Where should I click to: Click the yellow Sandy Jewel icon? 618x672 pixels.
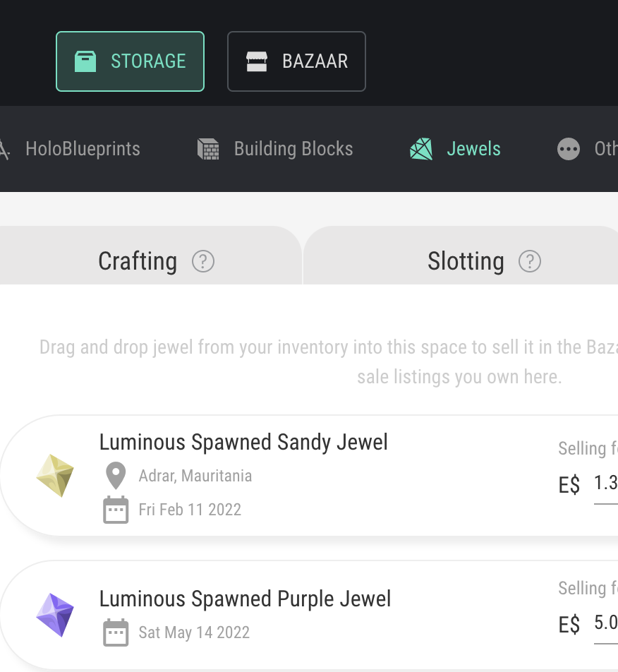pyautogui.click(x=55, y=476)
